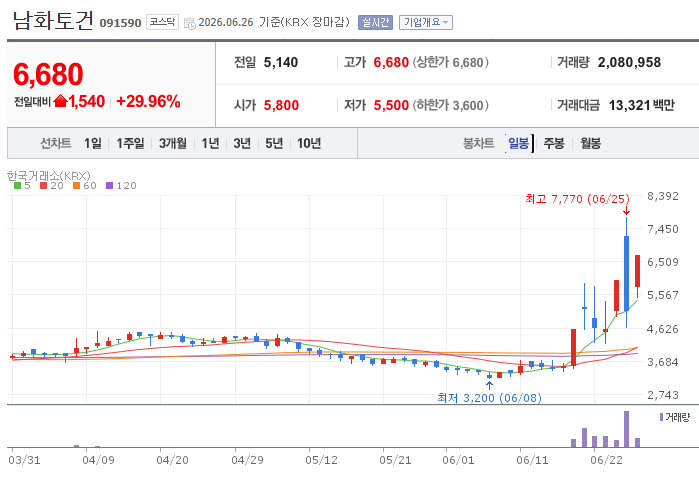Click the 거래량 value 2,080,958
This screenshot has width=699, height=477.
pos(629,62)
